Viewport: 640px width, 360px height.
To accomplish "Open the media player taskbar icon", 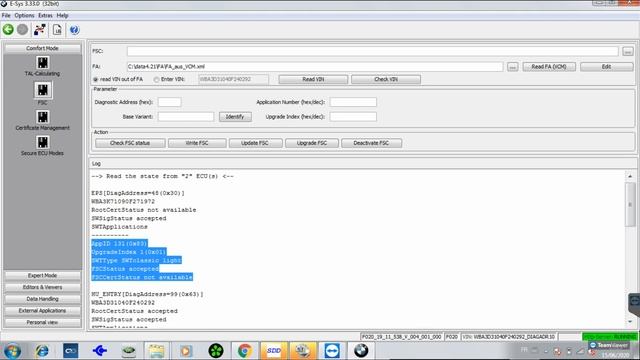I will point(186,351).
